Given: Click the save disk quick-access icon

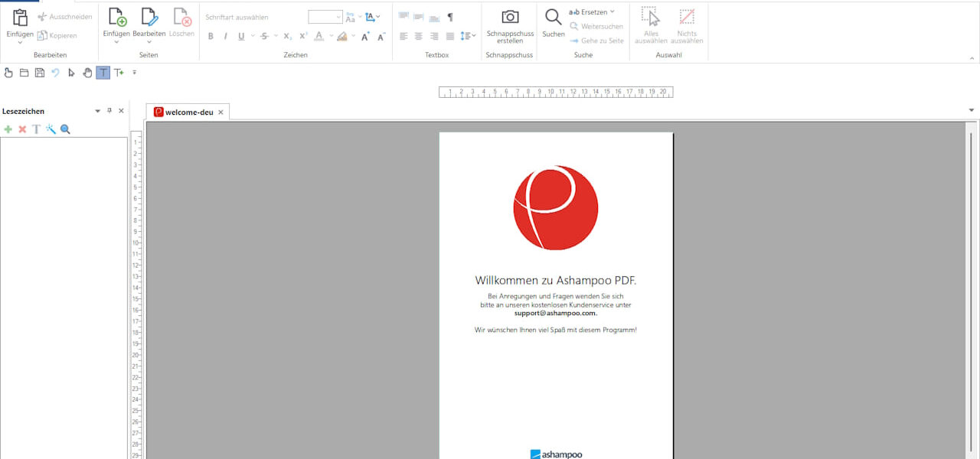Looking at the screenshot, I should tap(39, 73).
